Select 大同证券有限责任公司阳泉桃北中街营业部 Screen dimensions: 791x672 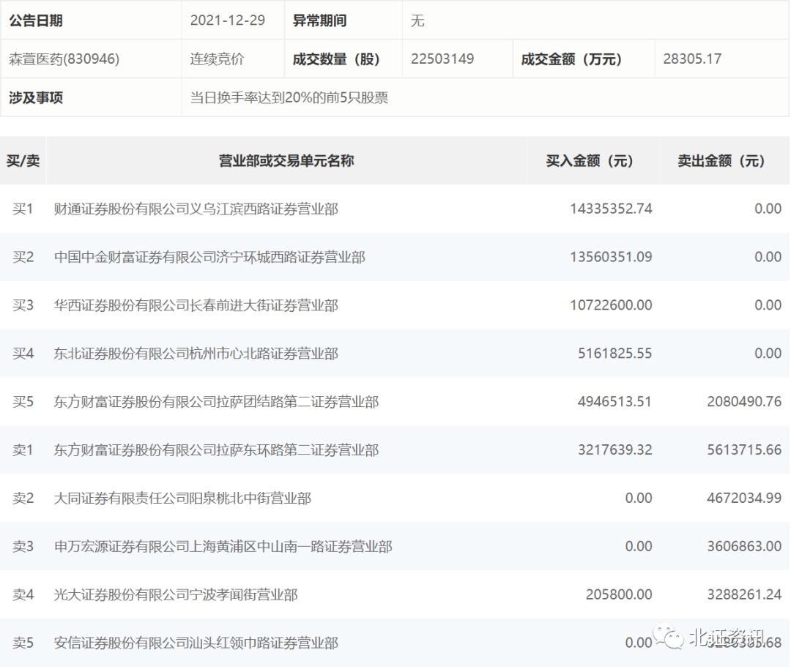point(182,498)
